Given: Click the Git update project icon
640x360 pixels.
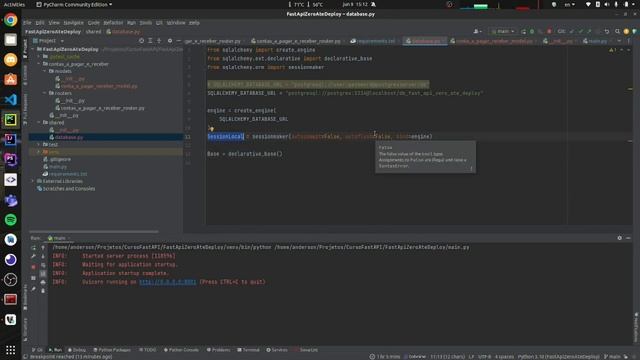Looking at the screenshot, I should (572, 31).
